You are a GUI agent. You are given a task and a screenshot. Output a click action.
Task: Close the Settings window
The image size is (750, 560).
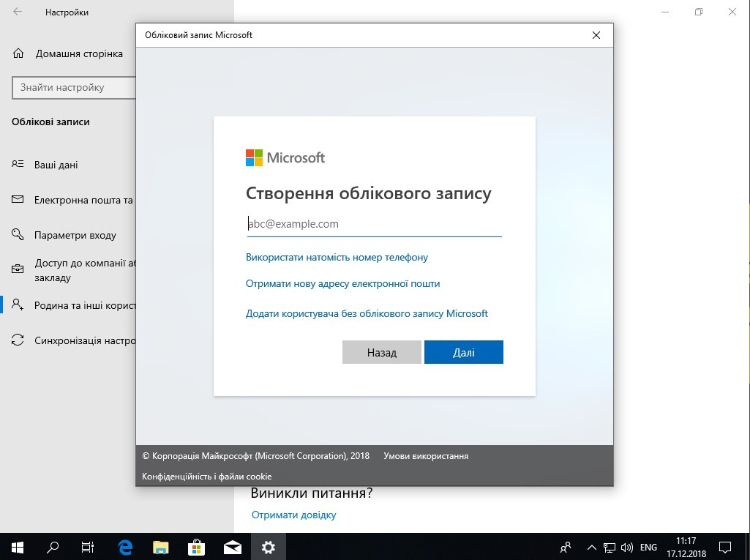click(x=732, y=12)
